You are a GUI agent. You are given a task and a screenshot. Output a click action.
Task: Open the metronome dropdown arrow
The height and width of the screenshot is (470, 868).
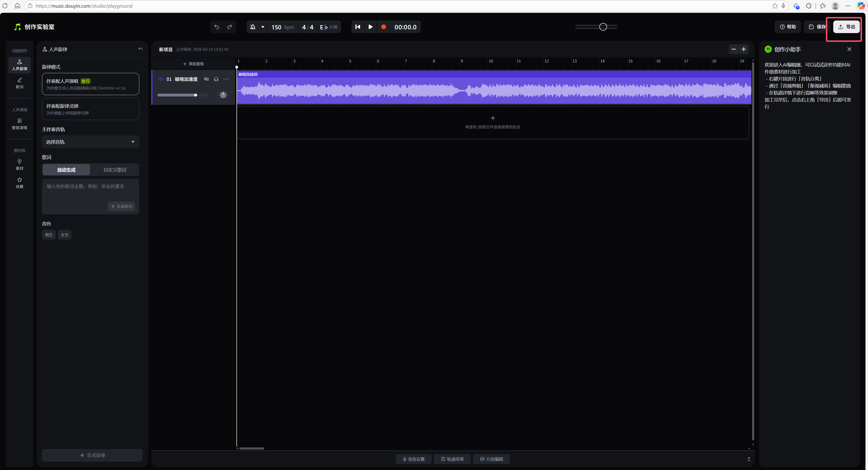[x=263, y=27]
